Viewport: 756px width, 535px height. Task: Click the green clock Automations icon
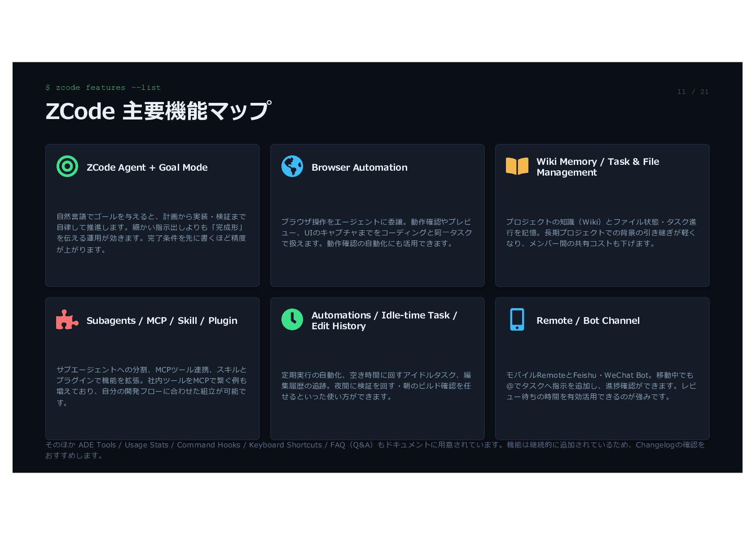[x=292, y=320]
